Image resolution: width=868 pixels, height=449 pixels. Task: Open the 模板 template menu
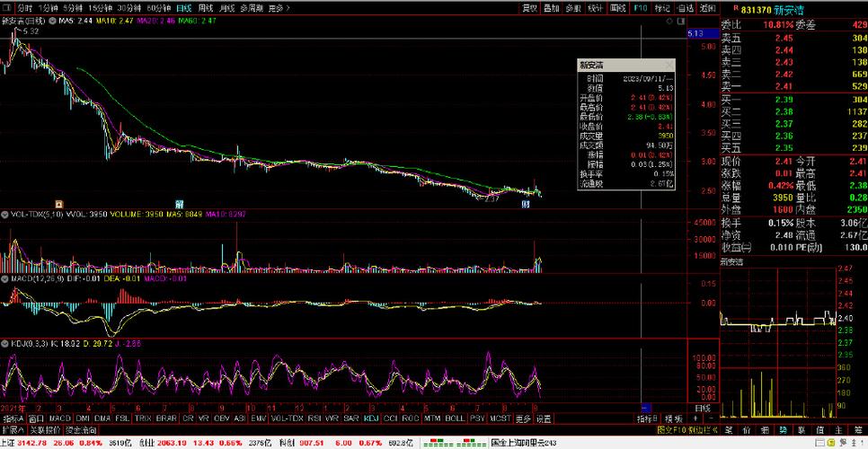673,418
